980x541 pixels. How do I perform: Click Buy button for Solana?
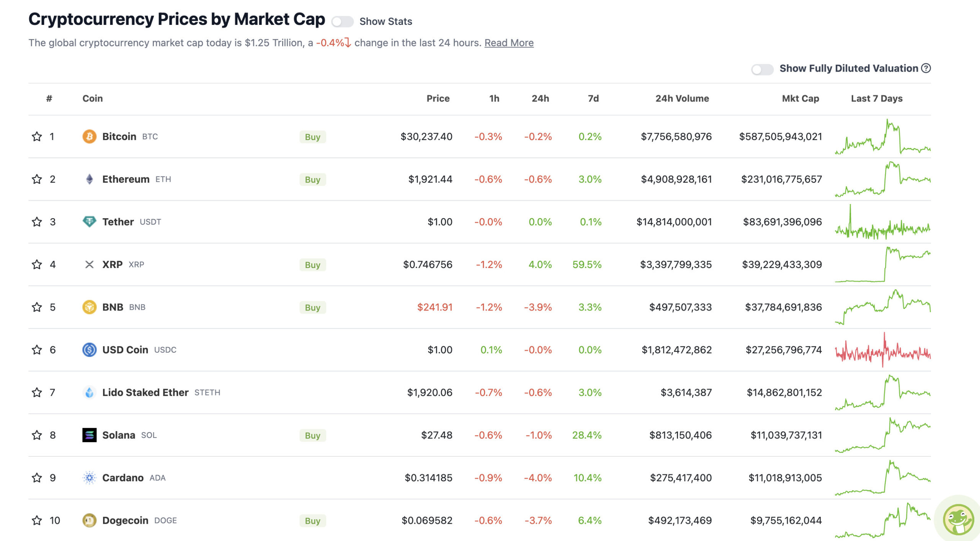coord(313,436)
